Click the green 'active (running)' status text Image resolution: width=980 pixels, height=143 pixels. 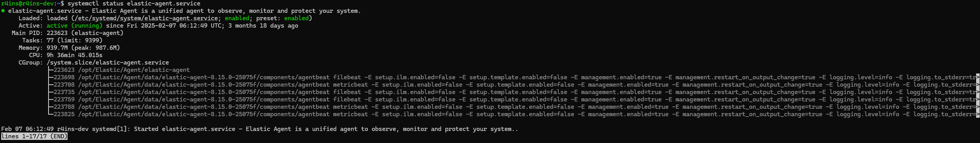coord(75,26)
